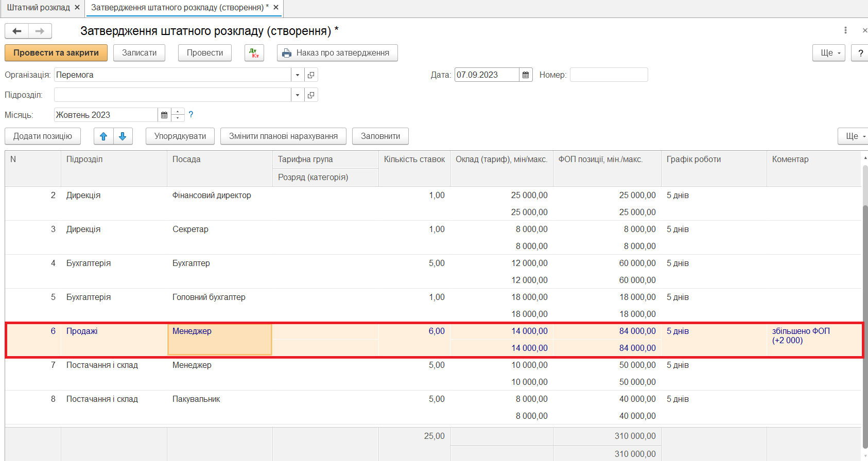Viewport: 868px width, 461px height.
Task: Print Наказ про затвердження
Action: (x=337, y=53)
